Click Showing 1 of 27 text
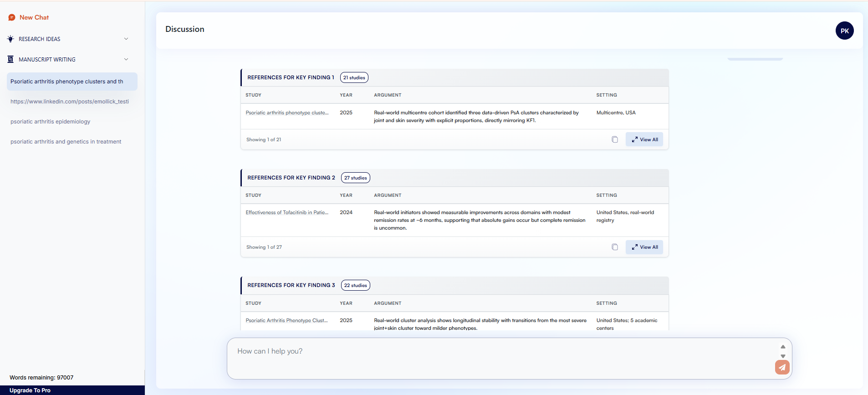 click(264, 247)
